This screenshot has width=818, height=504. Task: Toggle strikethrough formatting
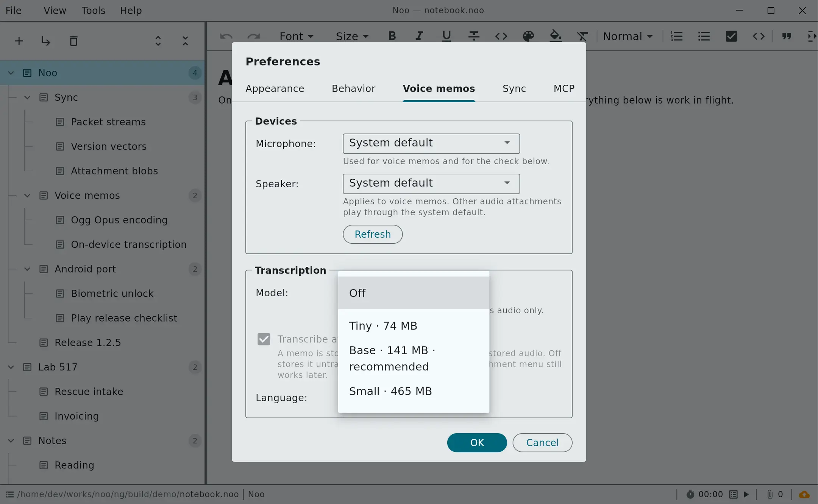coord(474,36)
